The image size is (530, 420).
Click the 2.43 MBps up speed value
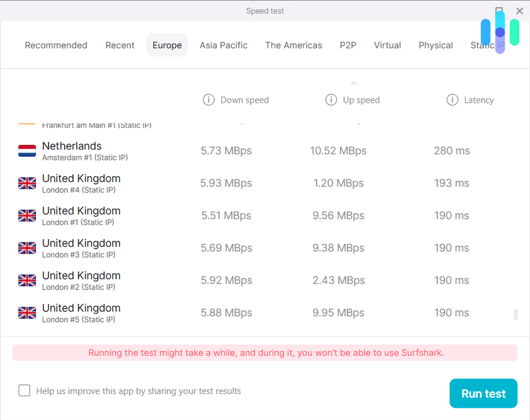[x=338, y=281]
